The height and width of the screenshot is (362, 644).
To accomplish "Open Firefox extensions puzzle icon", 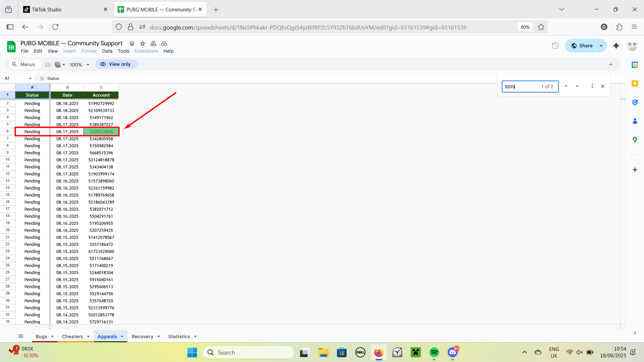I will tap(619, 27).
